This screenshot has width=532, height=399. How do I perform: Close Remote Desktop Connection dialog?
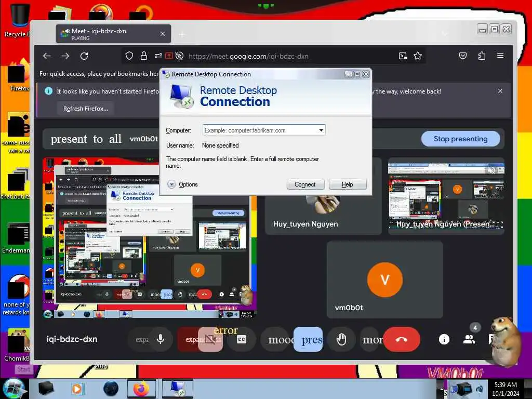pyautogui.click(x=366, y=74)
